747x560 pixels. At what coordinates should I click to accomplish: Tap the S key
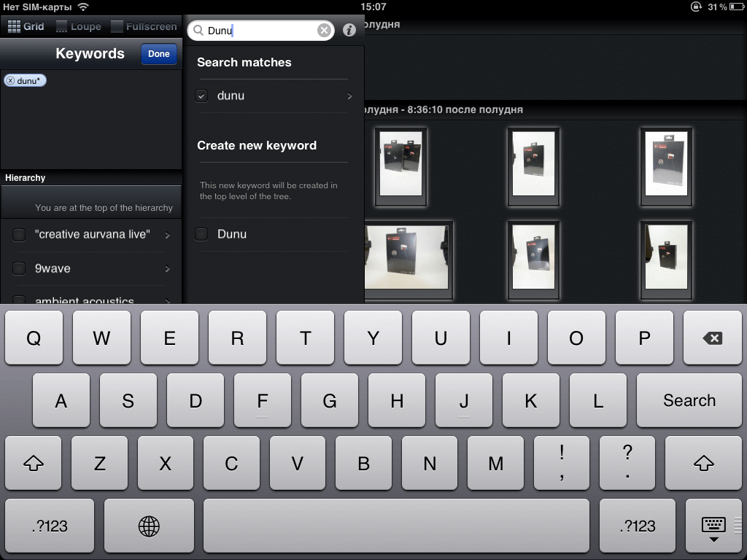click(128, 400)
